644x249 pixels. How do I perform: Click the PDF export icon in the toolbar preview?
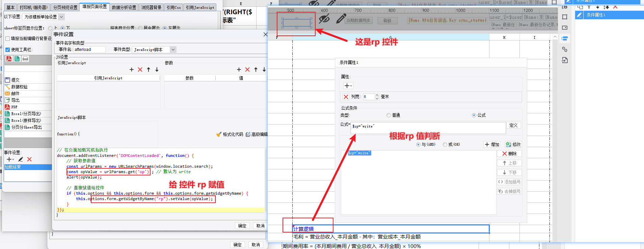tap(9, 59)
